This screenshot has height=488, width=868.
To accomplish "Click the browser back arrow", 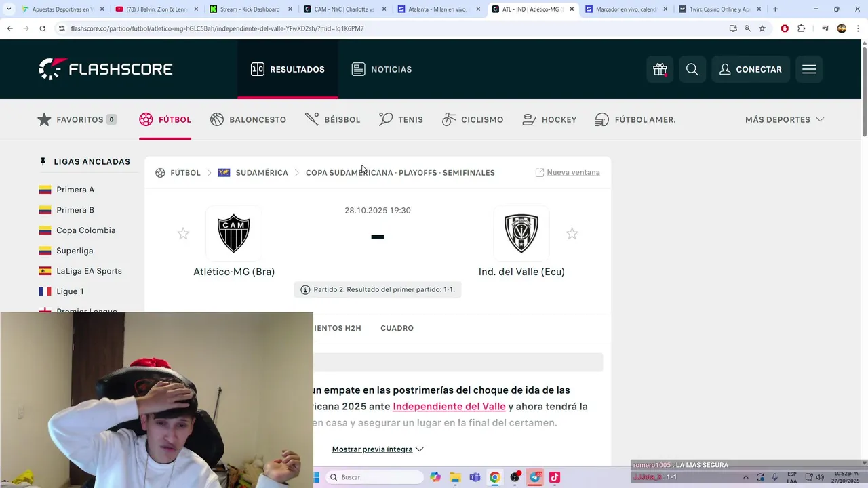I will tap(9, 28).
